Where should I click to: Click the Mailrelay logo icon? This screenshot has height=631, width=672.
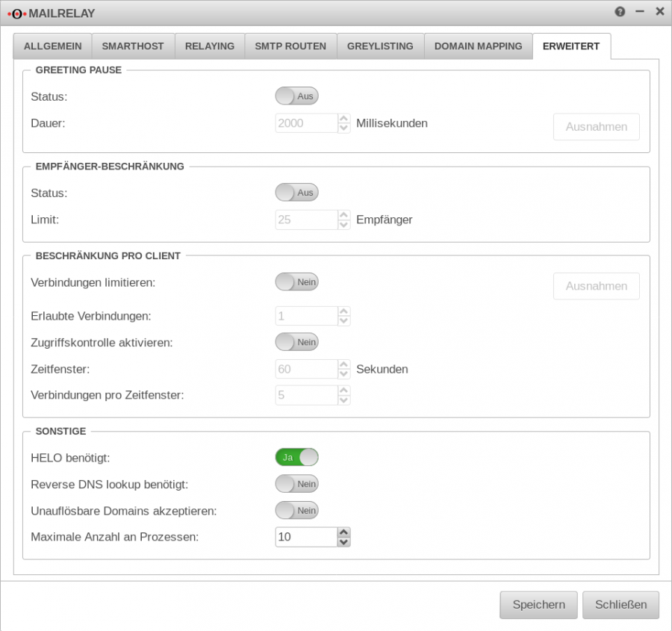18,13
